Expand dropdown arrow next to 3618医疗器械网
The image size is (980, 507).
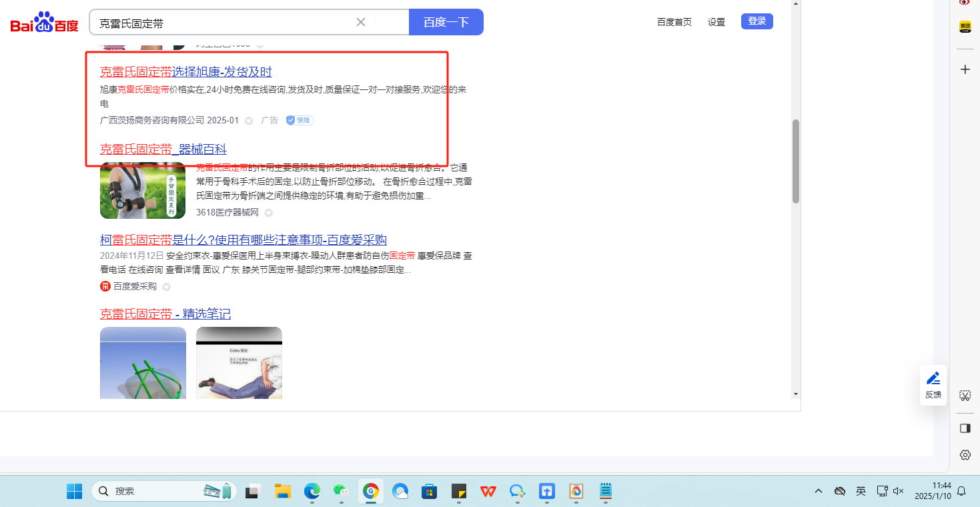(268, 213)
